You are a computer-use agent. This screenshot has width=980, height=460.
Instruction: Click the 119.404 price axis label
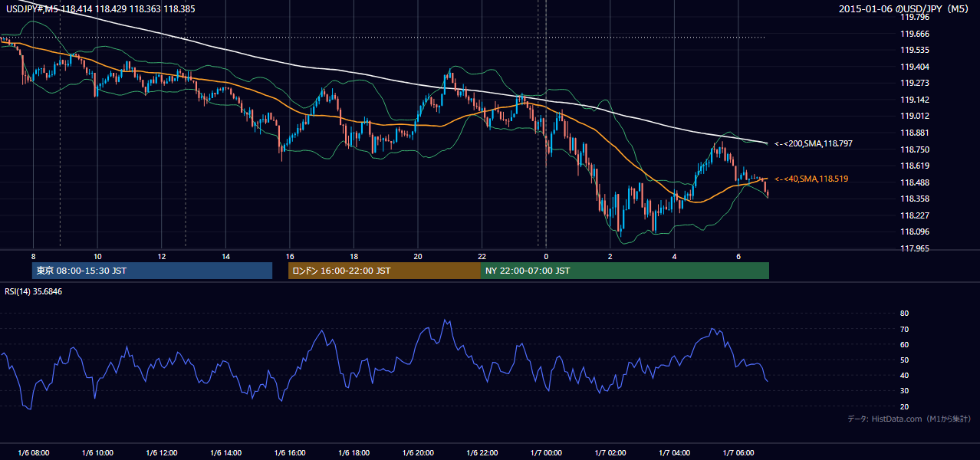[x=913, y=67]
